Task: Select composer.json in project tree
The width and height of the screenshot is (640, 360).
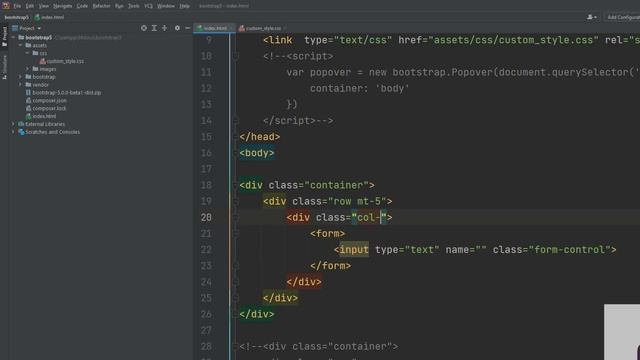Action: (x=46, y=100)
